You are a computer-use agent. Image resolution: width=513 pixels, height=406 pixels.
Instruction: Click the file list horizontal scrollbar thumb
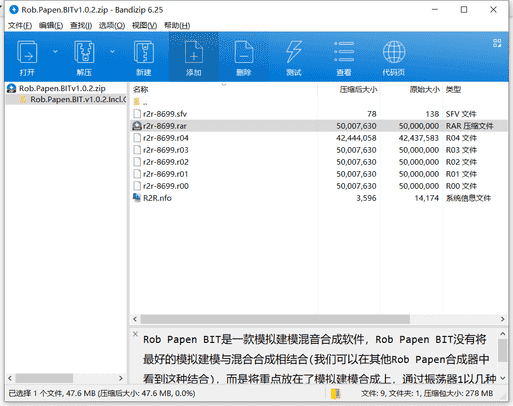pyautogui.click(x=275, y=319)
